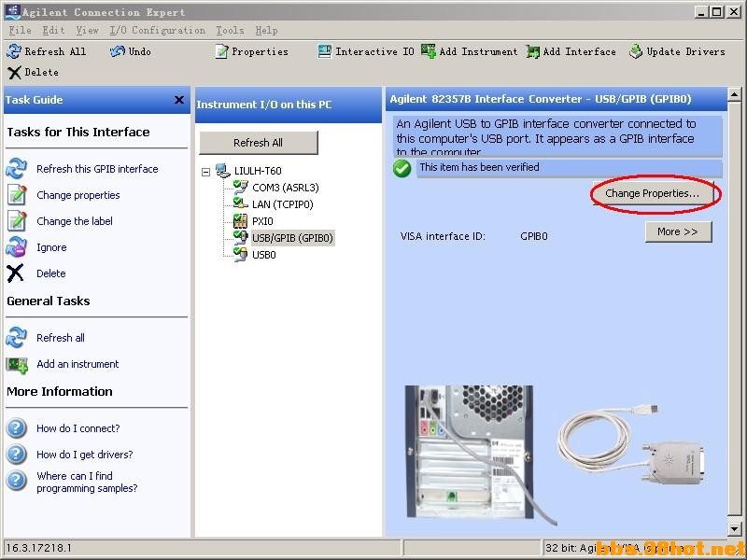Click the Add Interface toolbar icon
The image size is (747, 560).
[532, 51]
